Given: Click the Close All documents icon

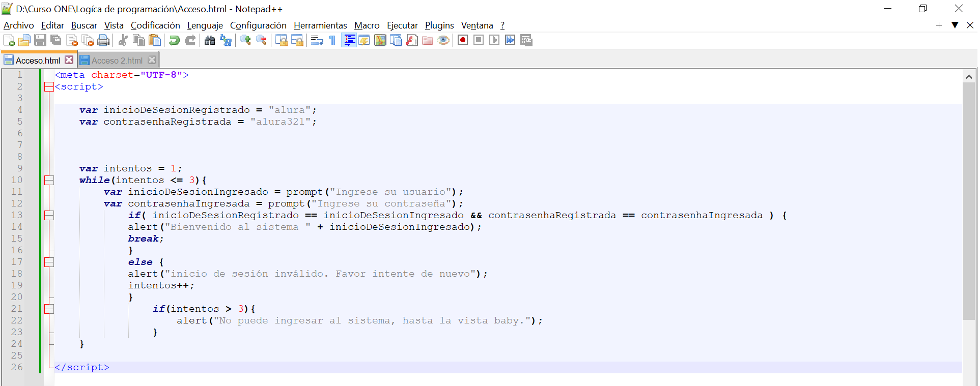Looking at the screenshot, I should (88, 41).
